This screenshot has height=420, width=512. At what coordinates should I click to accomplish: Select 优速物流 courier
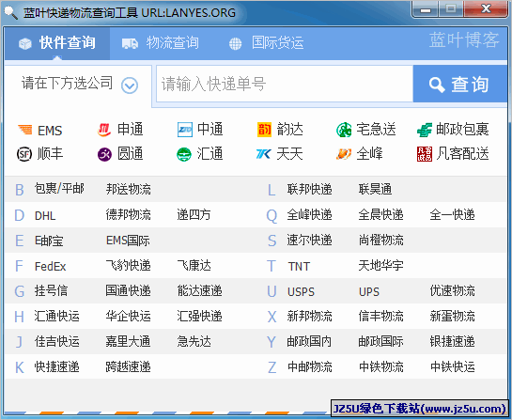[452, 290]
